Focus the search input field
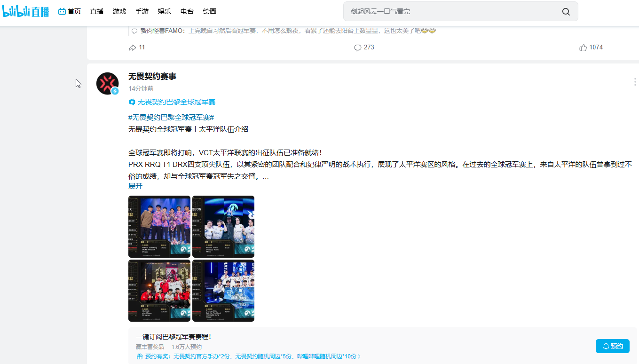Image resolution: width=639 pixels, height=364 pixels. pyautogui.click(x=451, y=11)
